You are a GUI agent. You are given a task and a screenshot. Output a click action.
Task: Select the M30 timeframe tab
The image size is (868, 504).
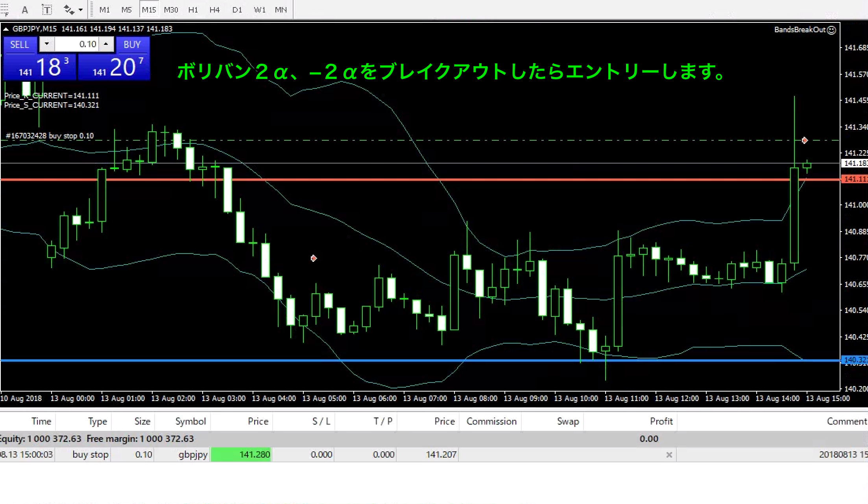171,10
